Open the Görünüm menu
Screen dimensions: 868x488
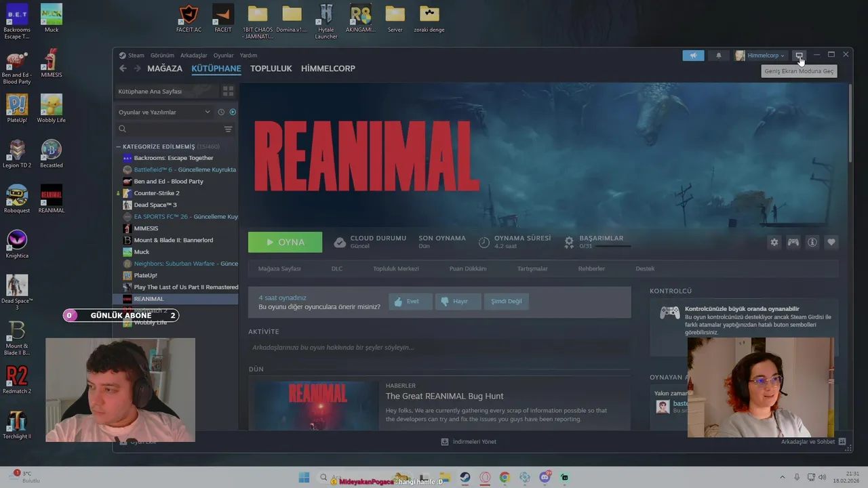(x=162, y=56)
